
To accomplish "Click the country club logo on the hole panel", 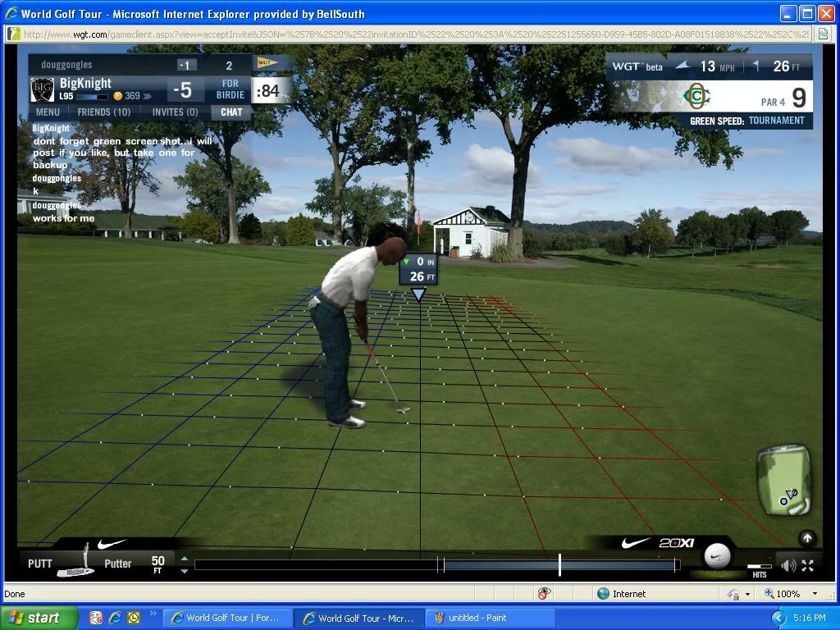I will 696,96.
